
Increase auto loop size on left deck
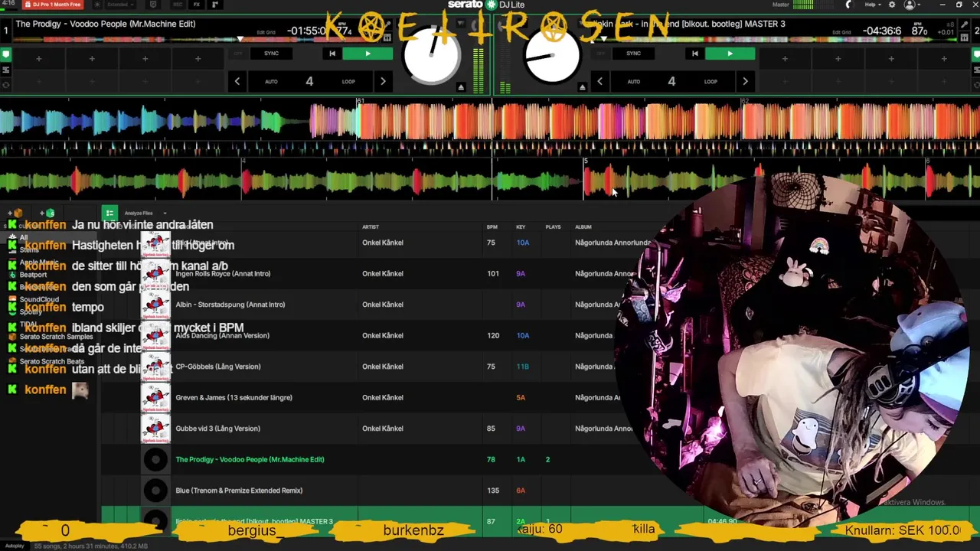[x=383, y=81]
